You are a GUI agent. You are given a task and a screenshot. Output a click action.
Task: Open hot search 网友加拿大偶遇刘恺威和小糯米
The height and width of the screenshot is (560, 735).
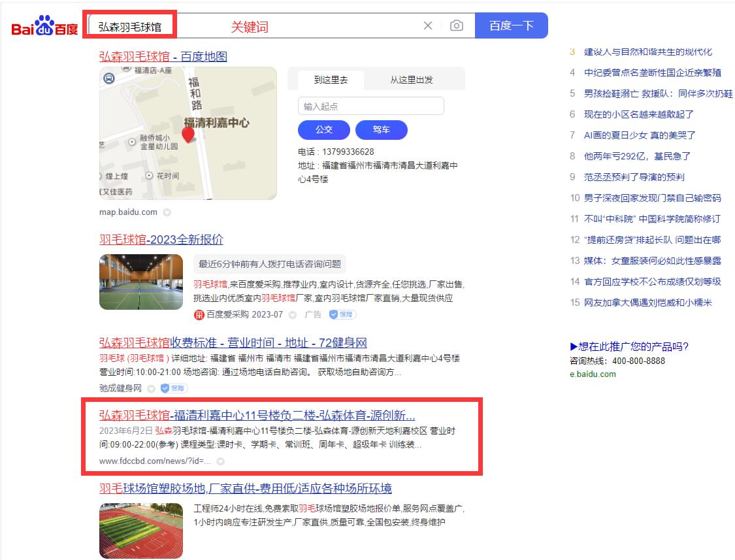pyautogui.click(x=648, y=303)
